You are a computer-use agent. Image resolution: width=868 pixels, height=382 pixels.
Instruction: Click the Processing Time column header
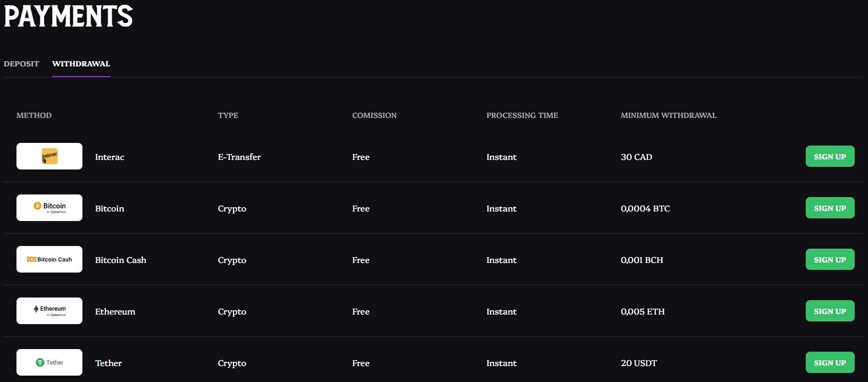(x=522, y=115)
